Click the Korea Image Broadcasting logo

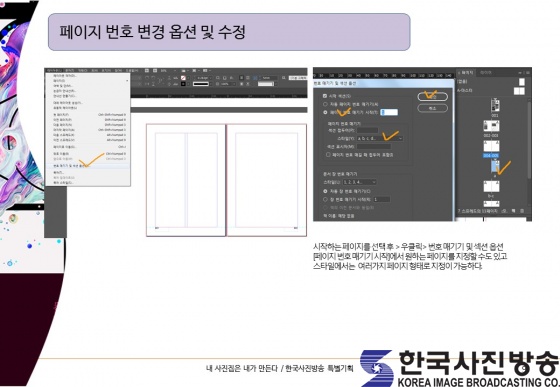(x=460, y=368)
